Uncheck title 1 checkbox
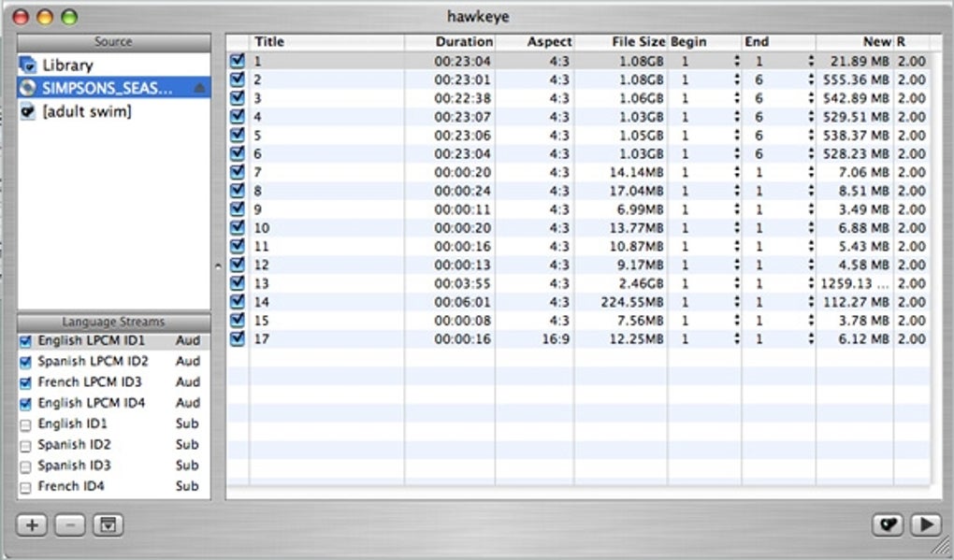Image resolution: width=954 pixels, height=560 pixels. [238, 60]
